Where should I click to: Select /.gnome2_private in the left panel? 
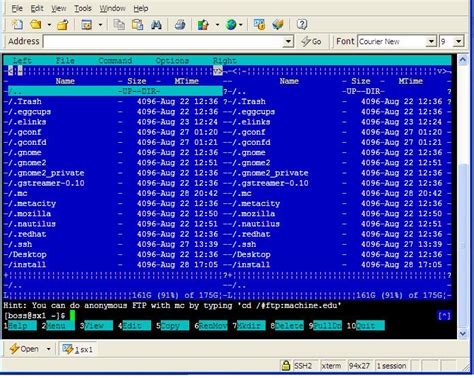(113, 173)
